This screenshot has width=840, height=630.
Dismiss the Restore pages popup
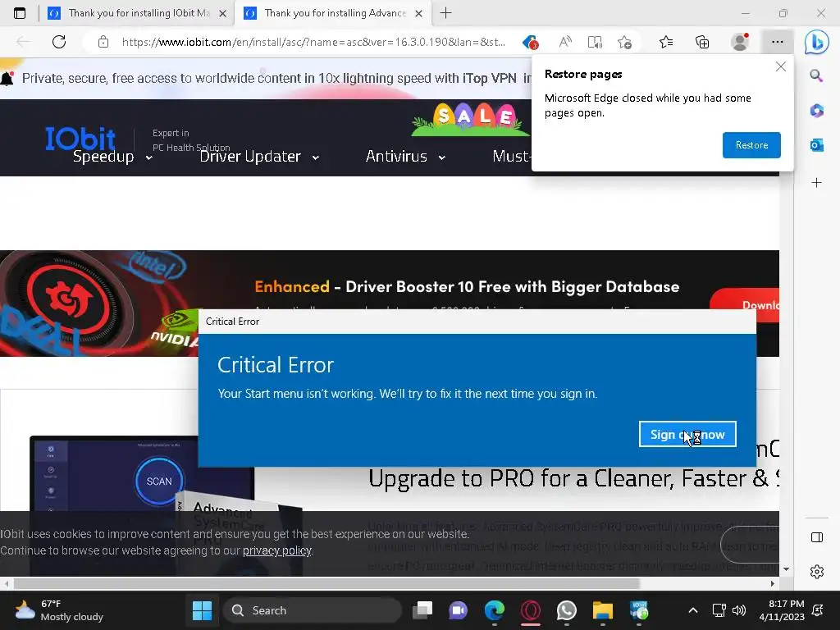(x=781, y=66)
